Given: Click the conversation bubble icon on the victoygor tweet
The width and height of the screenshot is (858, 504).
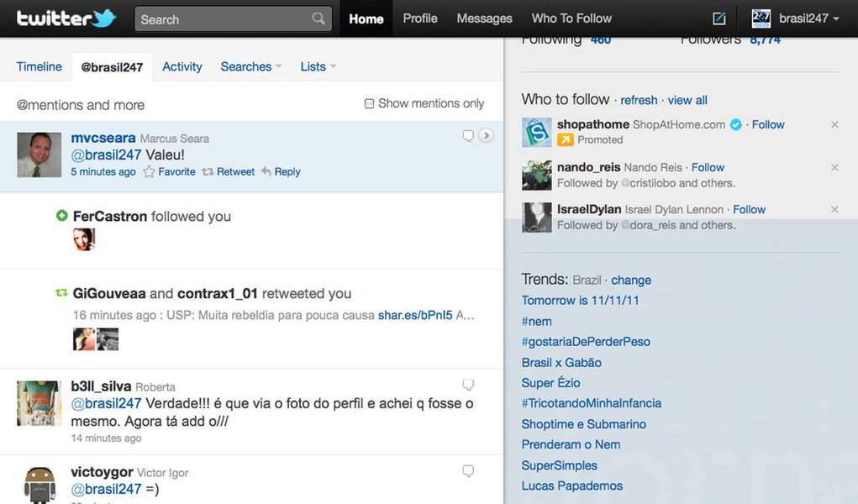Looking at the screenshot, I should coord(468,470).
